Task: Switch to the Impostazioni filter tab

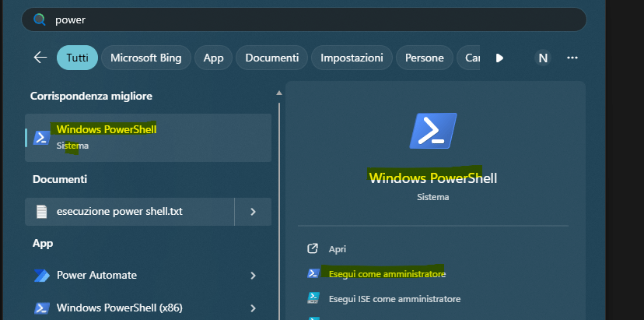Action: click(352, 58)
